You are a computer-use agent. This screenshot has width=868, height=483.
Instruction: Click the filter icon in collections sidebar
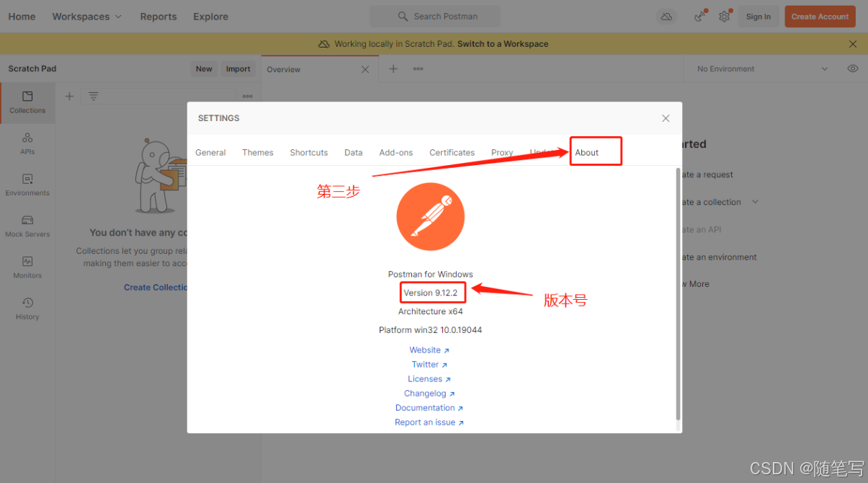tap(94, 96)
